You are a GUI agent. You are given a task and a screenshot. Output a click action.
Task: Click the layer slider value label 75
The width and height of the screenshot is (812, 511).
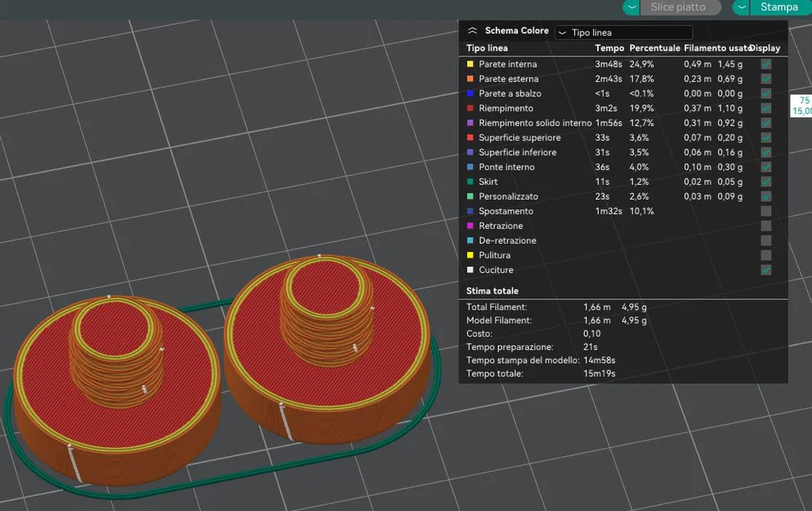[804, 101]
